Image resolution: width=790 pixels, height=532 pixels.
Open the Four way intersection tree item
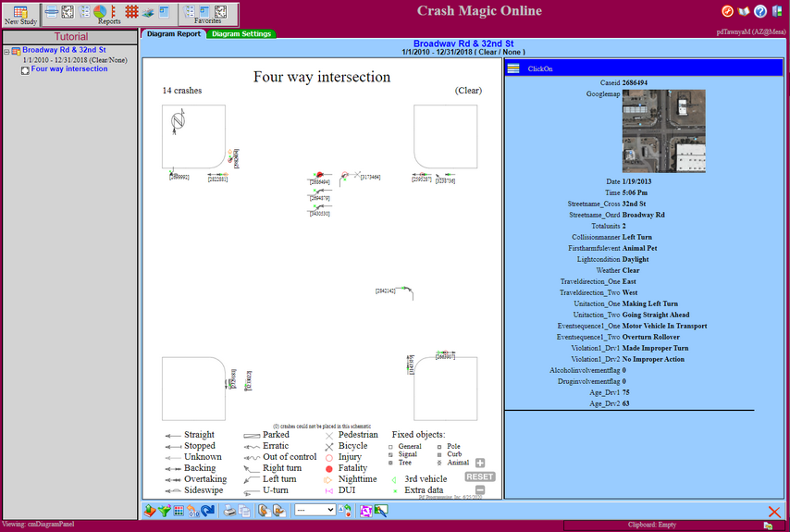68,69
